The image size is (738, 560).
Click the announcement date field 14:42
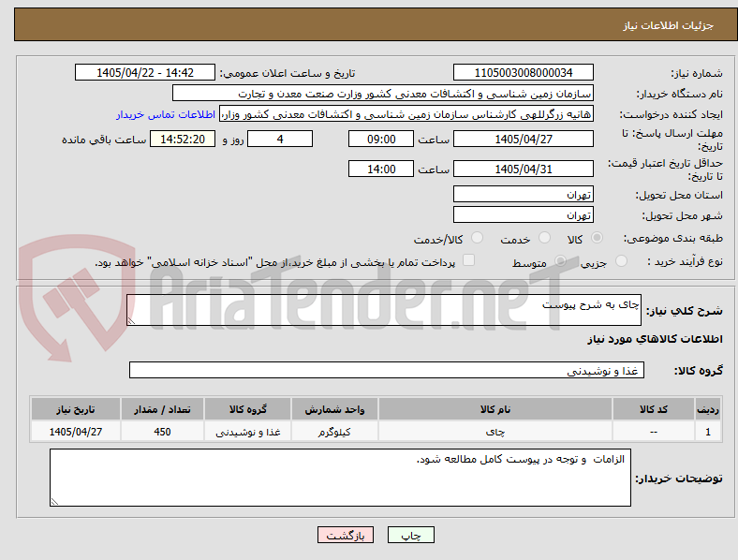point(145,72)
